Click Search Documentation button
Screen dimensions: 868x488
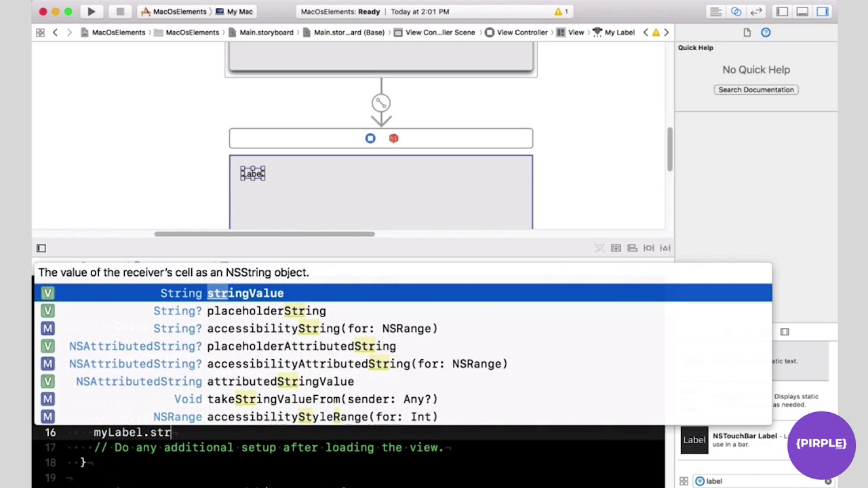(x=756, y=89)
